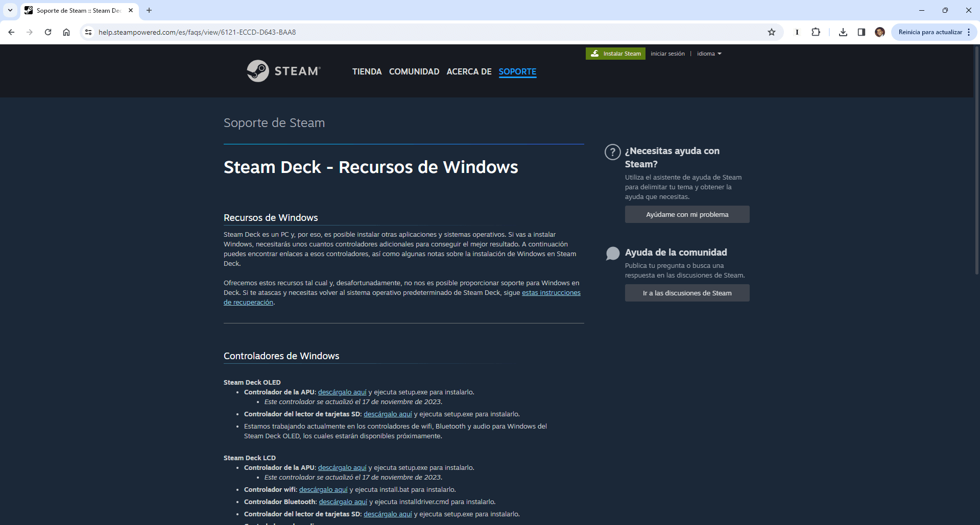
Task: Click Ayúdame con mi problema button
Action: pyautogui.click(x=687, y=214)
